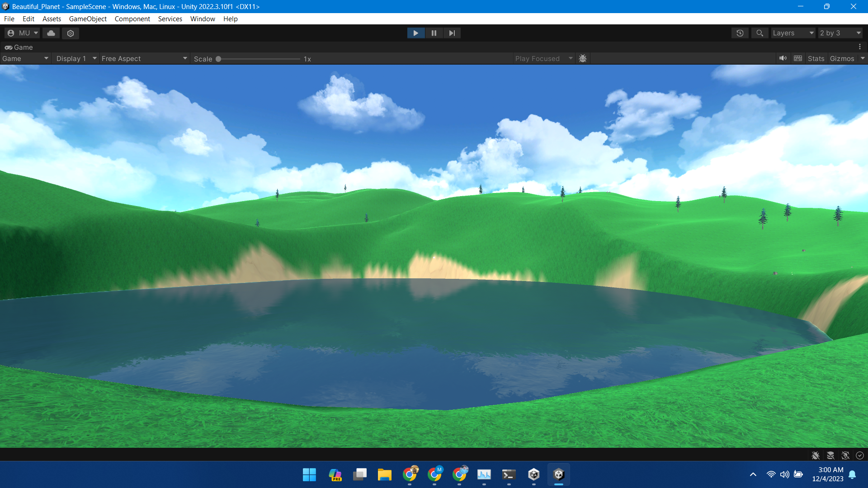
Task: Toggle Stats overlay in Game view
Action: point(816,58)
